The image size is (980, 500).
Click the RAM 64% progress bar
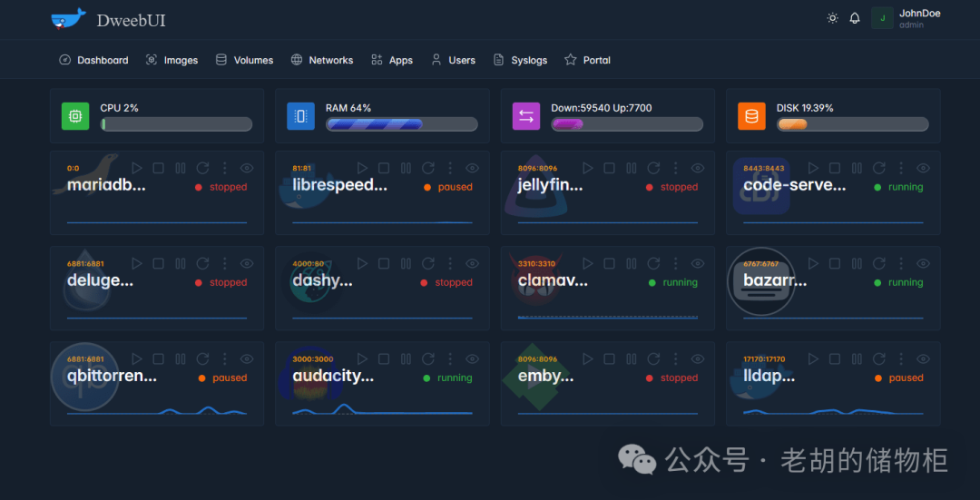tap(402, 123)
